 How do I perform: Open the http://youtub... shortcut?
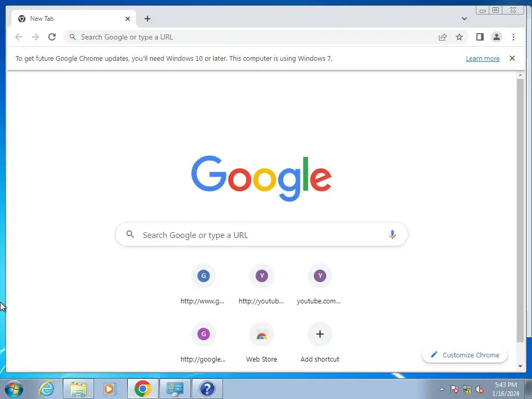click(x=261, y=285)
